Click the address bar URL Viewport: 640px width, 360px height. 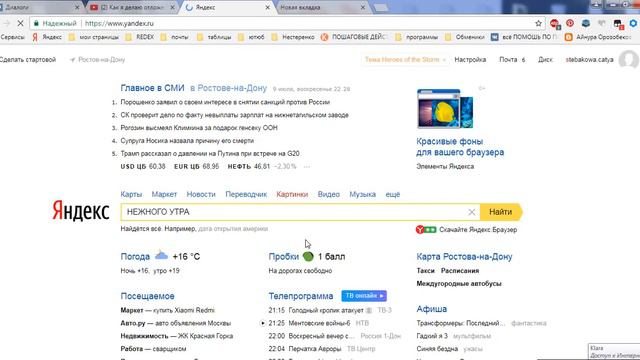(119, 24)
